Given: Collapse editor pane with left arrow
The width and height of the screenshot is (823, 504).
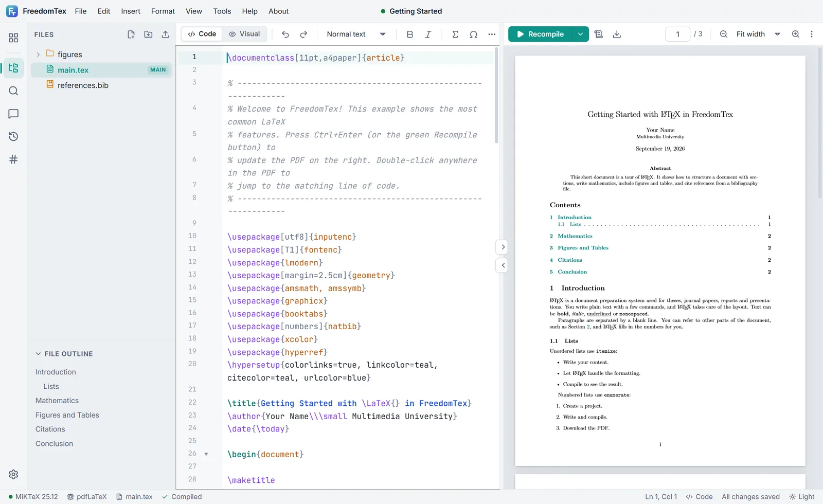Looking at the screenshot, I should (503, 265).
